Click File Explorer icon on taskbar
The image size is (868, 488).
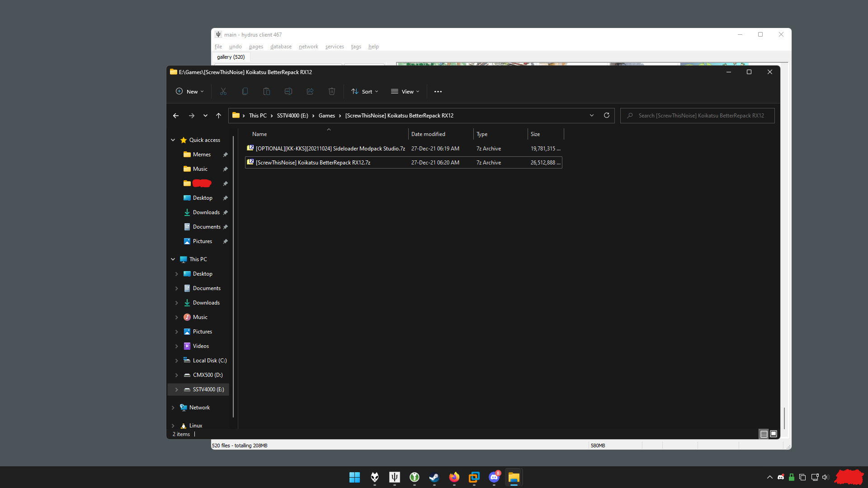(514, 477)
